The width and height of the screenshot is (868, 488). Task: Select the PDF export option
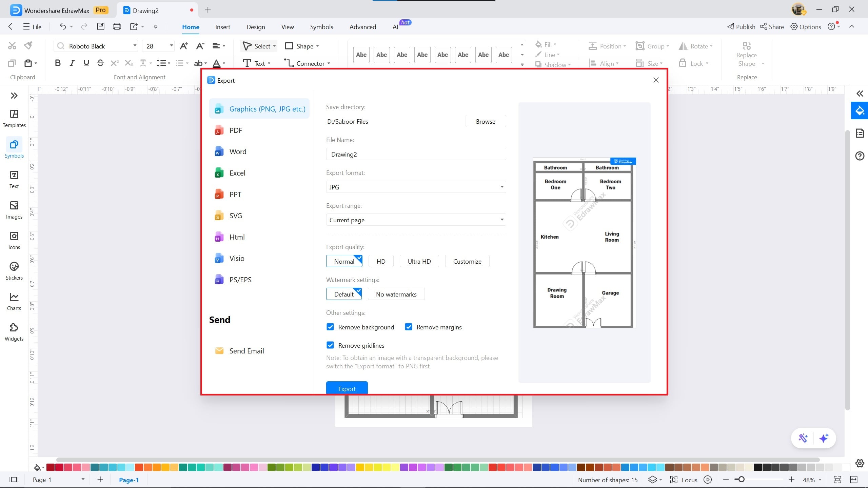click(235, 130)
